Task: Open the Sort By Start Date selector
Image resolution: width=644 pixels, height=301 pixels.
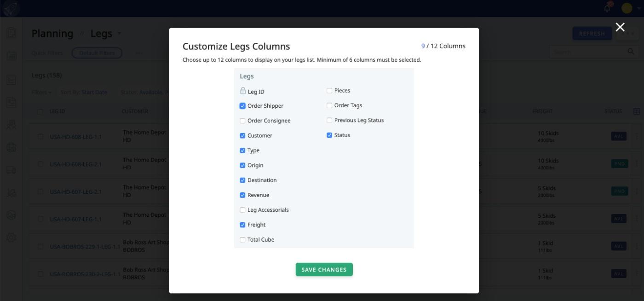Action: [x=84, y=93]
